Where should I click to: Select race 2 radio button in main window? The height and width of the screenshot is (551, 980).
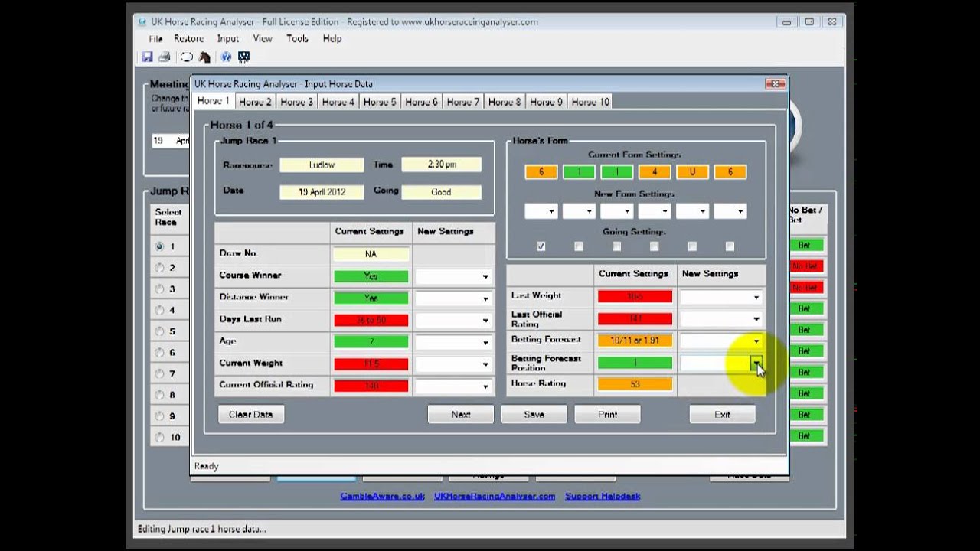[x=159, y=268]
